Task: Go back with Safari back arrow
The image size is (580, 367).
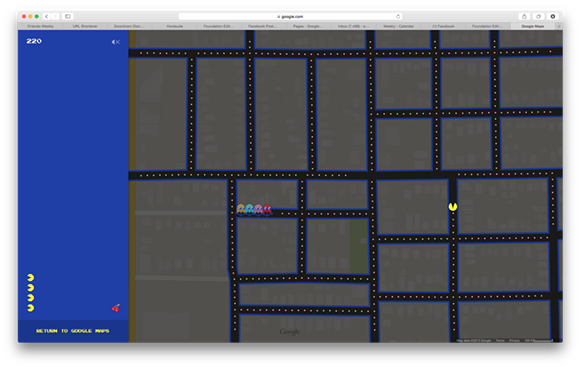Action: click(47, 16)
